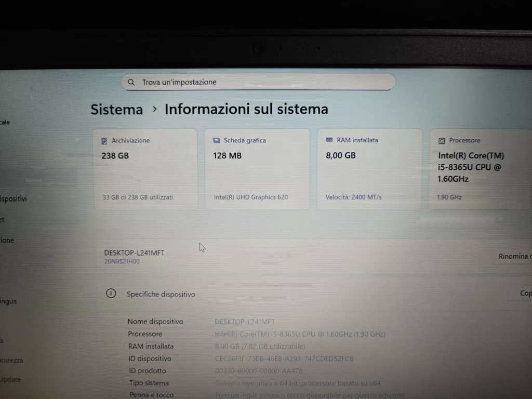Click the ID dispositivo value
This screenshot has width=532, height=399.
284,358
